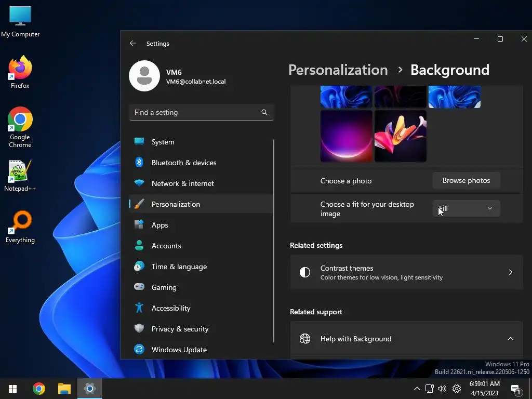
Task: Click the VM6 user profile avatar
Action: [x=144, y=76]
